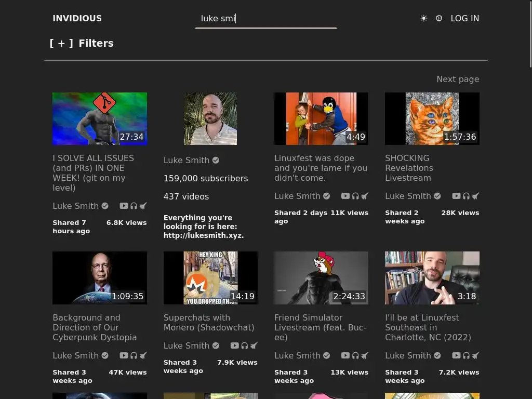Open title 'Linuxfest was dope and you're lame'
This screenshot has width=532, height=399.
pyautogui.click(x=321, y=168)
